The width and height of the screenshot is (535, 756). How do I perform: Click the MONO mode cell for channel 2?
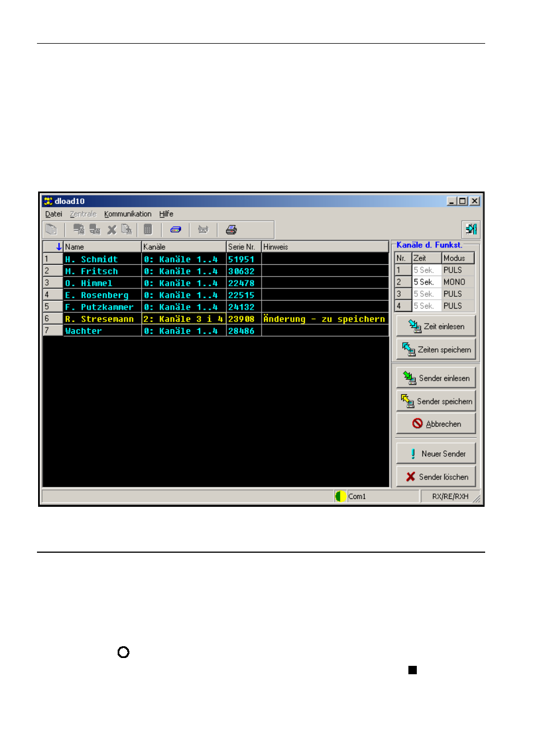point(458,282)
